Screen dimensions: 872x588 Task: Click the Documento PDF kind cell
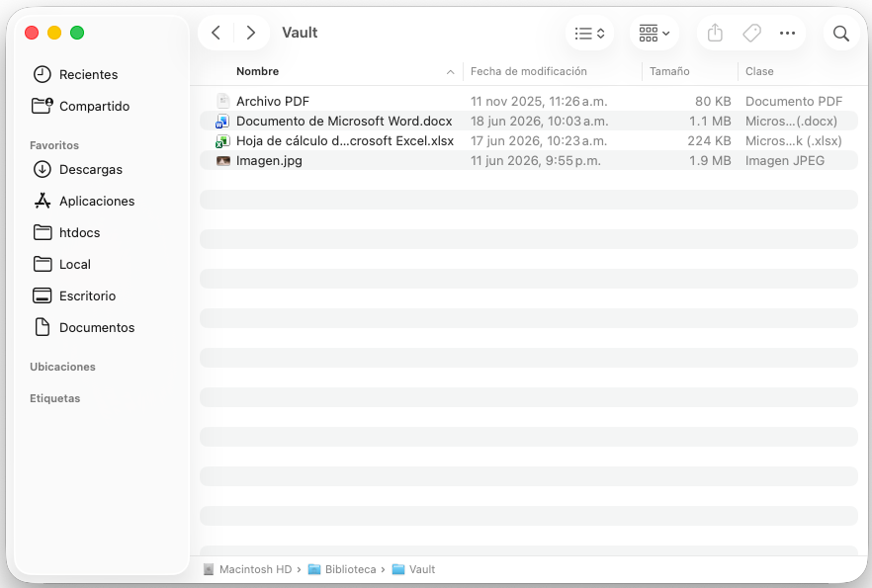(794, 101)
